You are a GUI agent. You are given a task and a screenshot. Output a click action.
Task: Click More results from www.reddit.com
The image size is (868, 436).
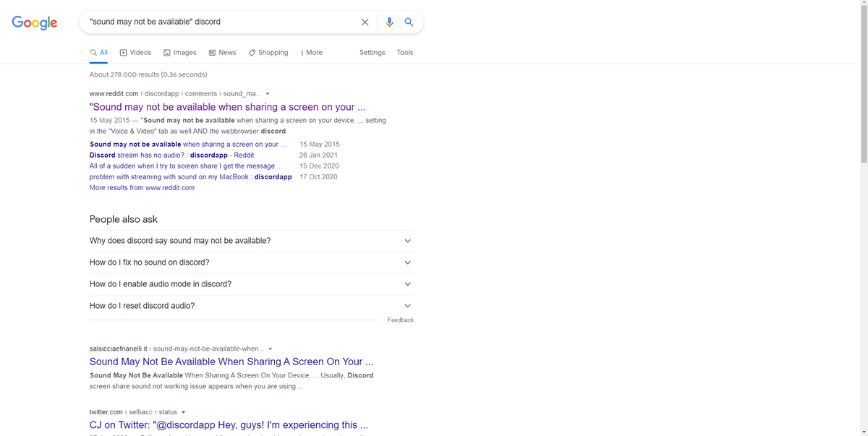[x=142, y=188]
